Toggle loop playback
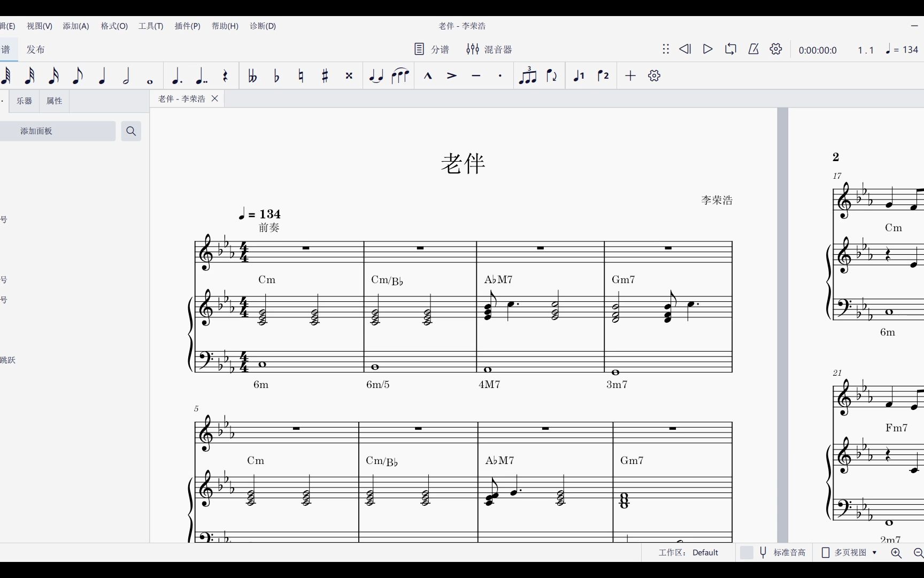 [x=730, y=49]
